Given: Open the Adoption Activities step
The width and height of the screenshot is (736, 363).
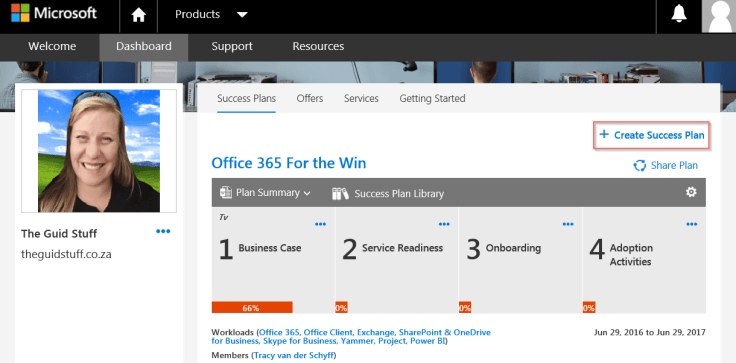Looking at the screenshot, I should [x=631, y=255].
